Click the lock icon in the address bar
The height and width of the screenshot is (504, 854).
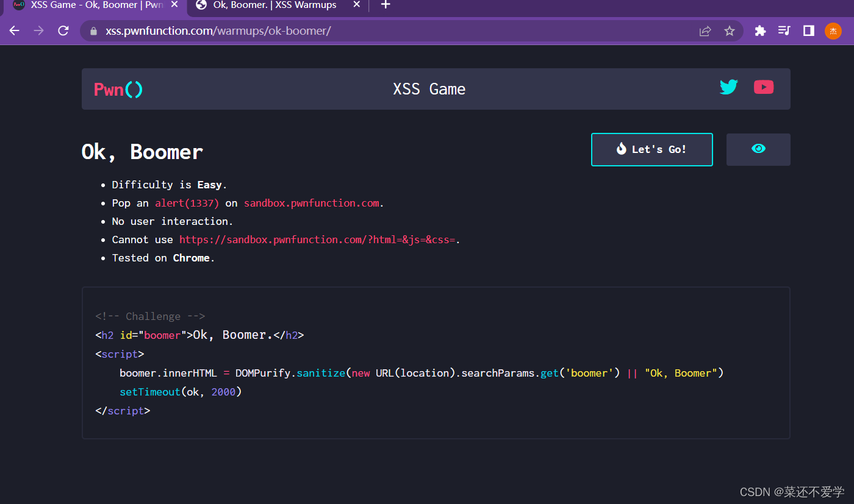93,31
